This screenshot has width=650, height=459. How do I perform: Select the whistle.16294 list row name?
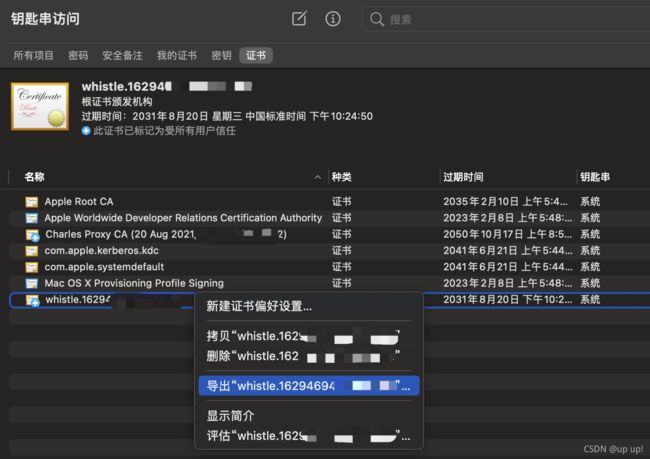78,299
